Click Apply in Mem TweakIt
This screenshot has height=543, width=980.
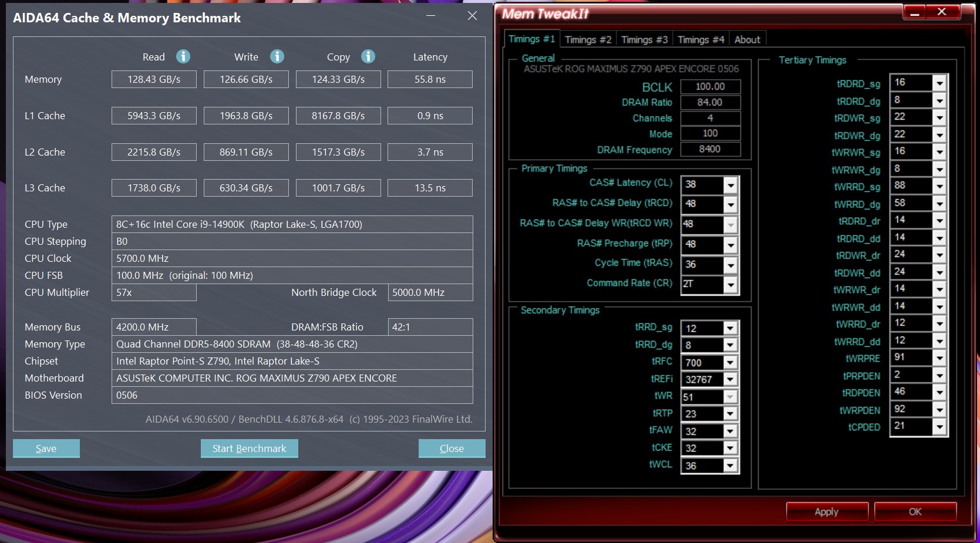826,512
